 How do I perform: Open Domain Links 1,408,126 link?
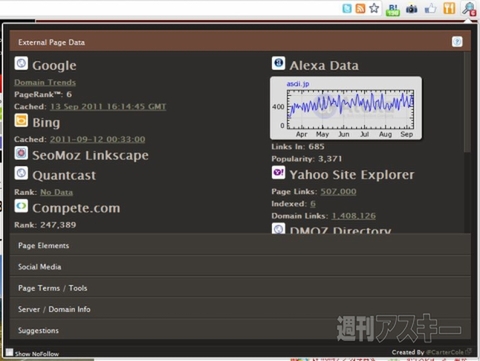click(353, 216)
